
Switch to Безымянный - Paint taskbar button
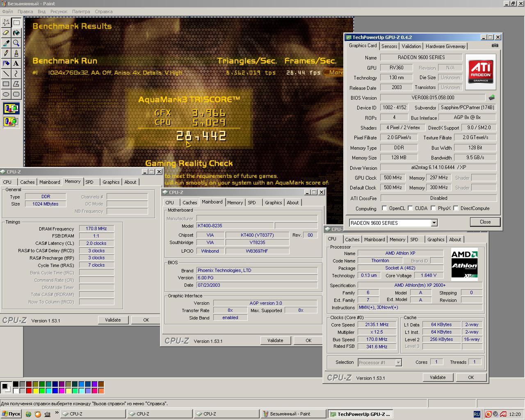tap(293, 414)
